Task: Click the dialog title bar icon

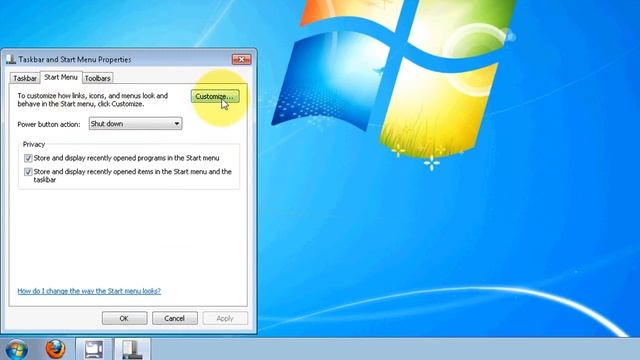Action: coord(11,60)
